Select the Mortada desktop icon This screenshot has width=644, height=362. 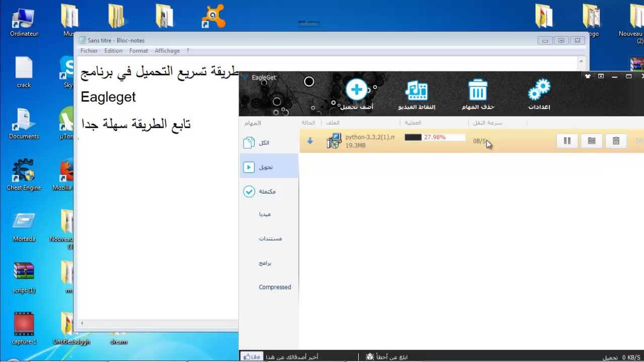[24, 227]
